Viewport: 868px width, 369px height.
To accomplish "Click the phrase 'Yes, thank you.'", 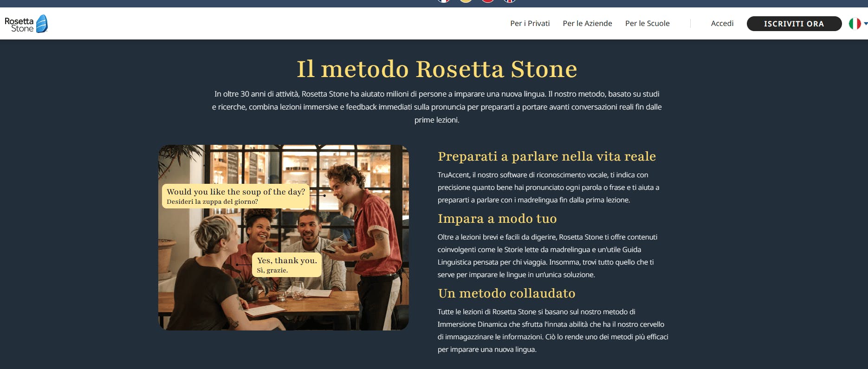I will (x=287, y=260).
